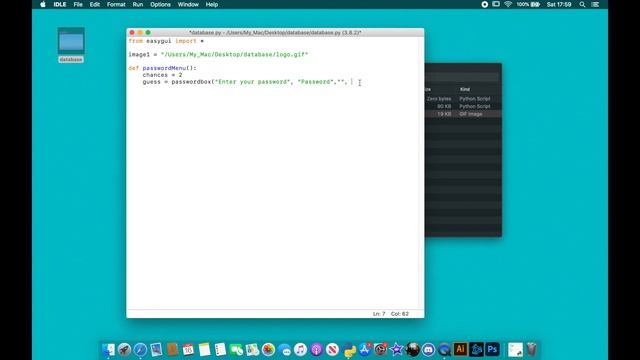Open iMovie star icon in the Dock
The height and width of the screenshot is (360, 640).
click(x=396, y=349)
